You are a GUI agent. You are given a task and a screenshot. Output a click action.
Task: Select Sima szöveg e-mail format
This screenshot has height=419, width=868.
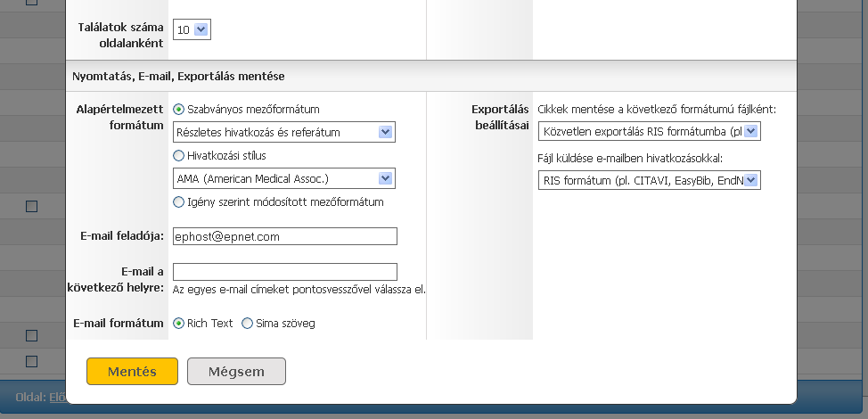point(248,324)
